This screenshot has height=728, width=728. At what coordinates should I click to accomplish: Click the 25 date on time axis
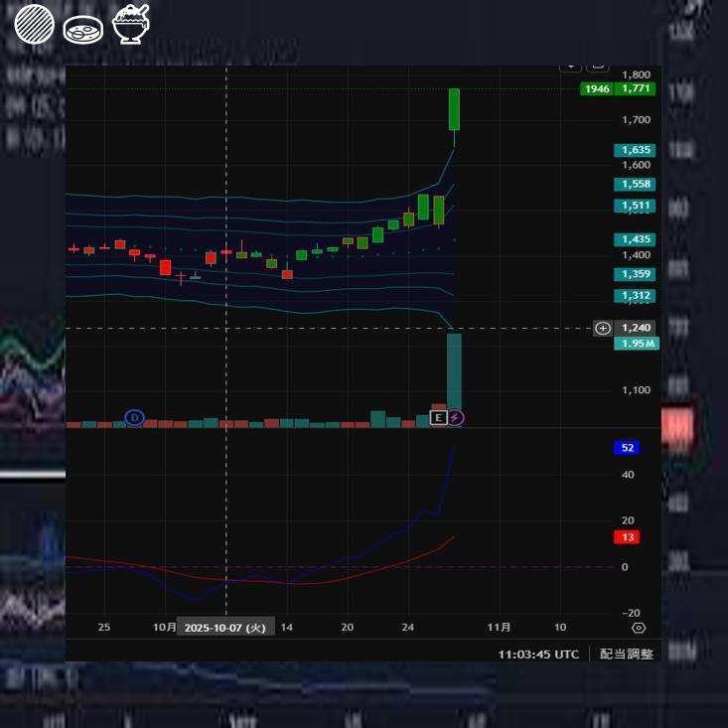click(x=104, y=628)
